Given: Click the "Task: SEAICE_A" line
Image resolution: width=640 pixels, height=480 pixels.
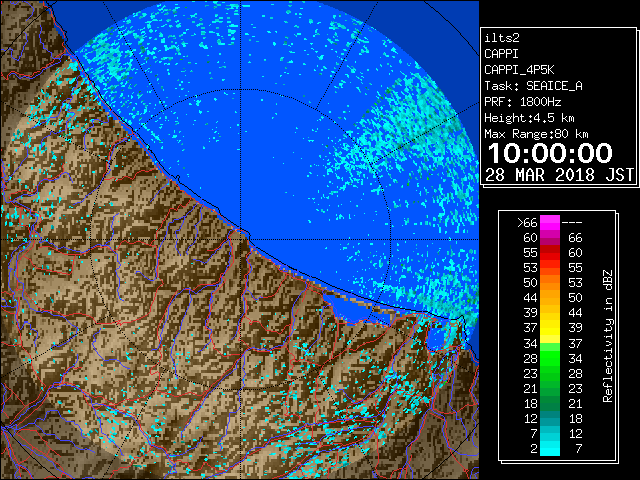Looking at the screenshot, I should tap(533, 86).
